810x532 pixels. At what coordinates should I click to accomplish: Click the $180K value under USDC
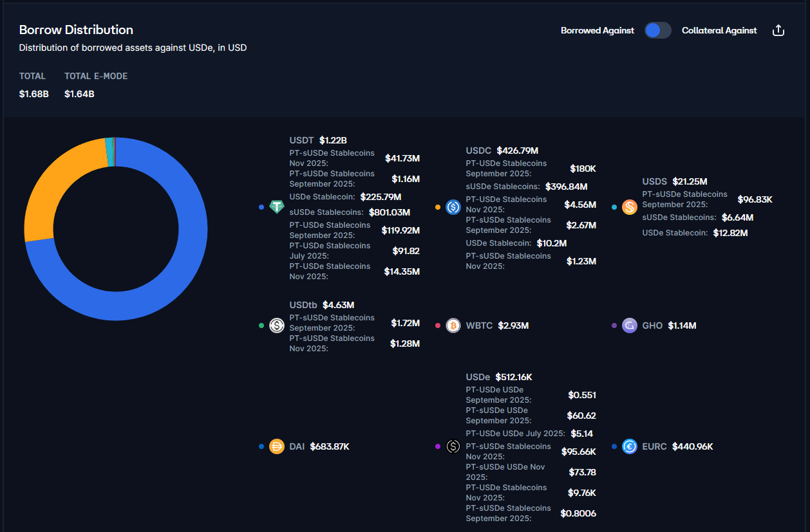coord(583,169)
